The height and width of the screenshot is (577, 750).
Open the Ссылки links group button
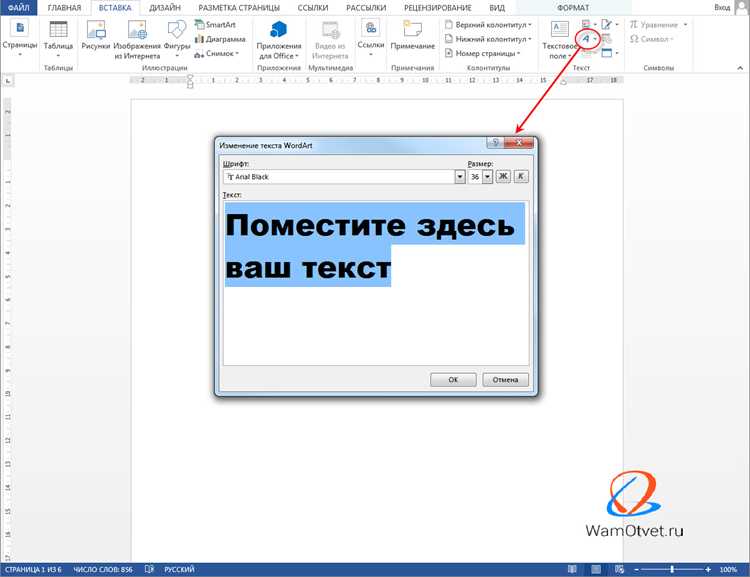[x=371, y=38]
